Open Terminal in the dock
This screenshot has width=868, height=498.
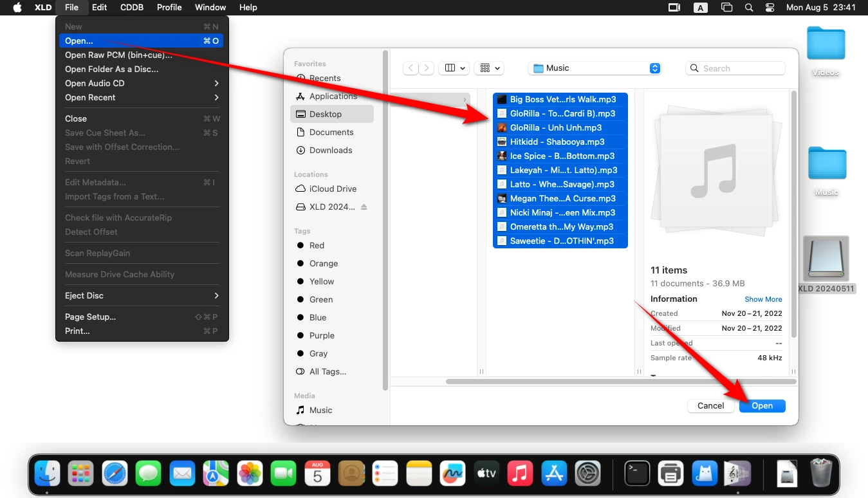tap(637, 474)
